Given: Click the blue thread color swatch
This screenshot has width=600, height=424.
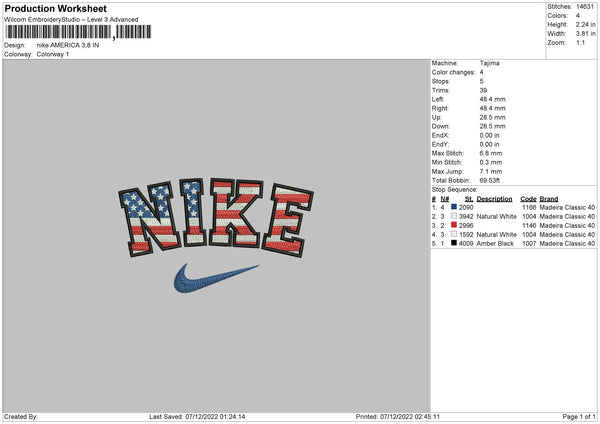Looking at the screenshot, I should pyautogui.click(x=454, y=207).
